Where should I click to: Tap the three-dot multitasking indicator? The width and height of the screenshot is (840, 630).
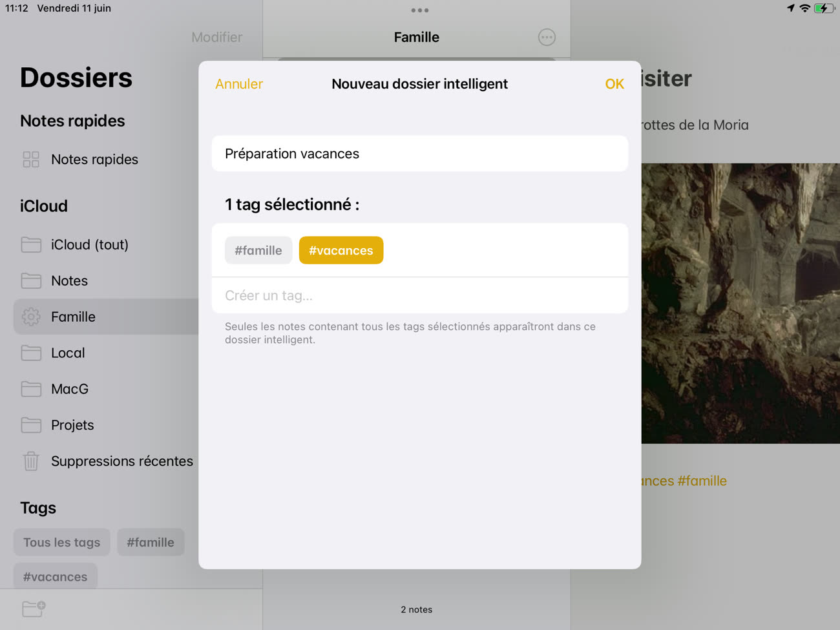click(x=420, y=10)
